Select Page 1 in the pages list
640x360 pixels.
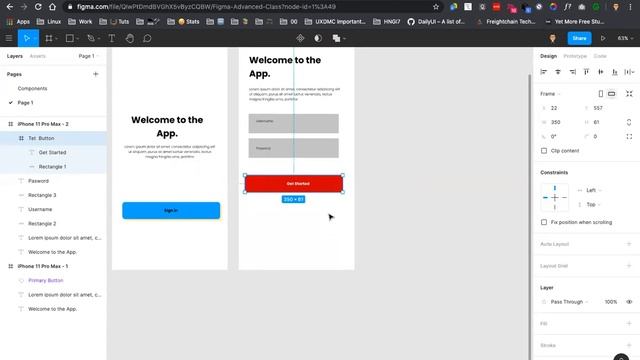point(25,102)
